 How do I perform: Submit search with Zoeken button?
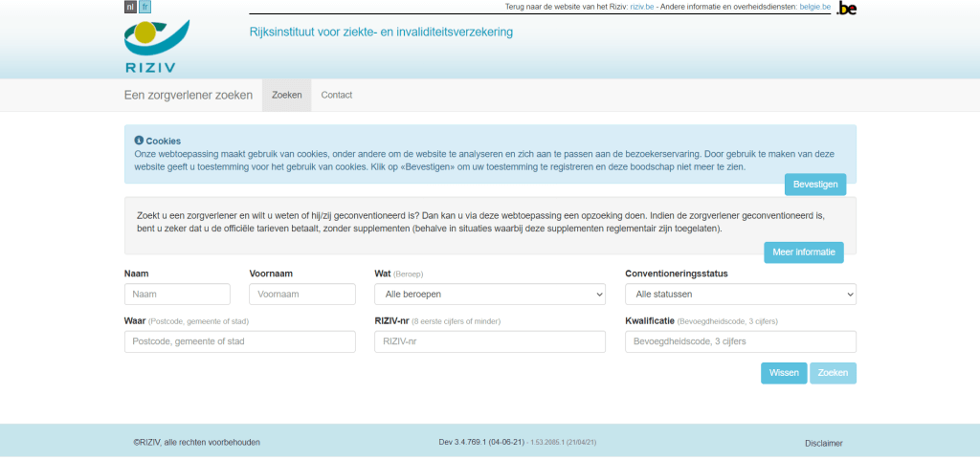point(833,373)
